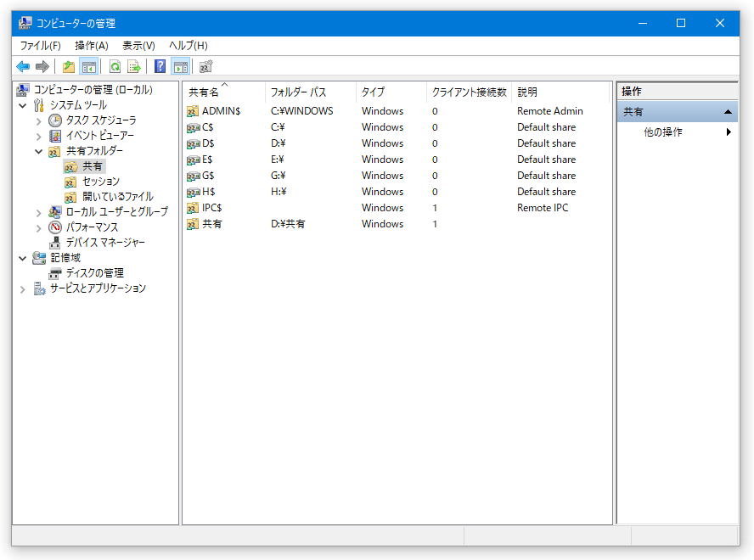Select 開いているファイル in the tree
The width and height of the screenshot is (754, 560).
(x=118, y=197)
